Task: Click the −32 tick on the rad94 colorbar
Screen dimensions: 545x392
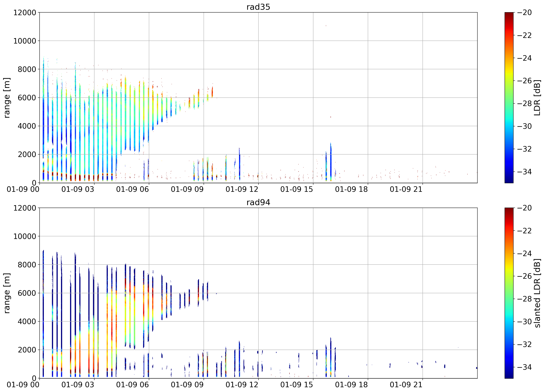Action: point(524,344)
